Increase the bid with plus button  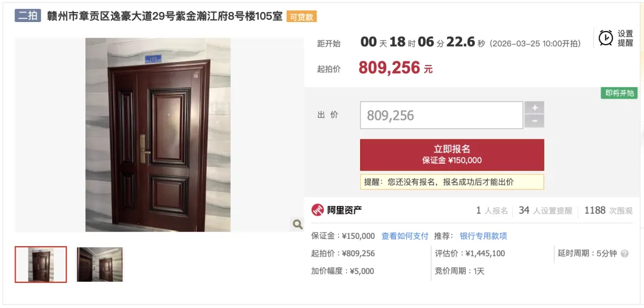pos(534,108)
